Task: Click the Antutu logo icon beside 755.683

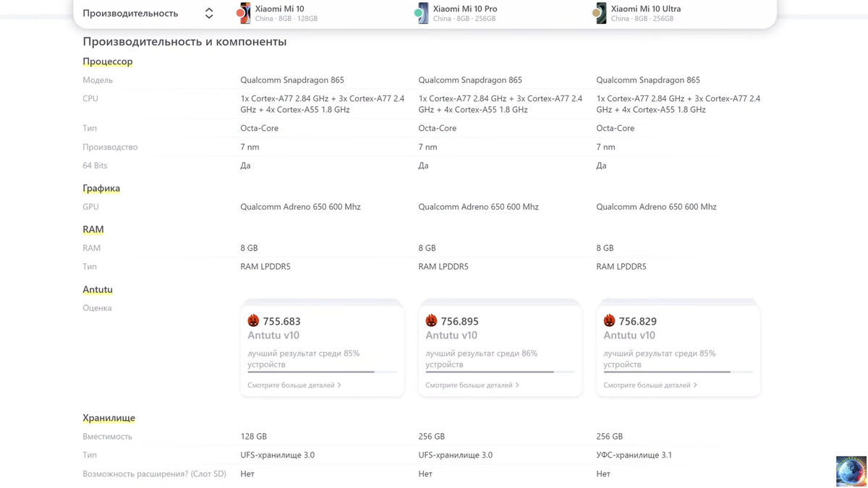Action: tap(253, 320)
